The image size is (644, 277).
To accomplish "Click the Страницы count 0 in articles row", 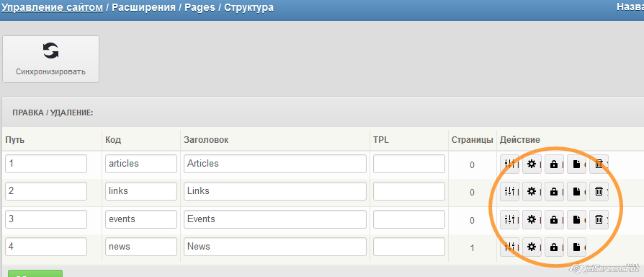I will [x=472, y=165].
